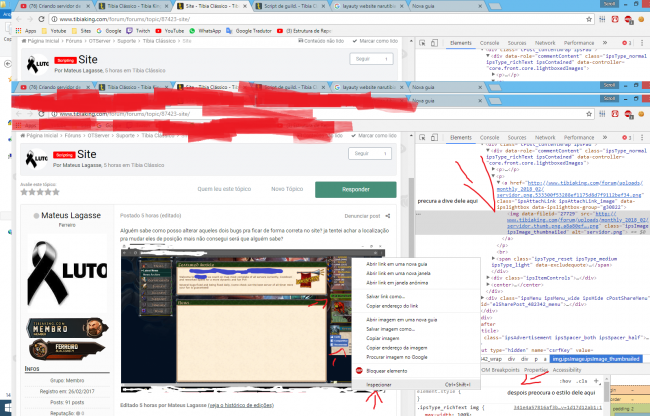This screenshot has width=650, height=416.
Task: Rate the topic with the first star
Action: pyautogui.click(x=24, y=192)
